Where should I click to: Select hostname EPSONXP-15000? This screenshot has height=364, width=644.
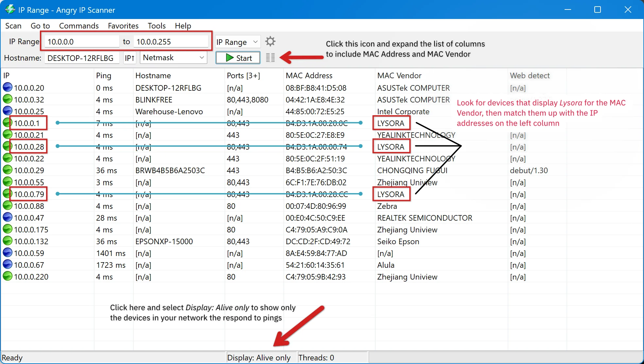click(x=164, y=241)
